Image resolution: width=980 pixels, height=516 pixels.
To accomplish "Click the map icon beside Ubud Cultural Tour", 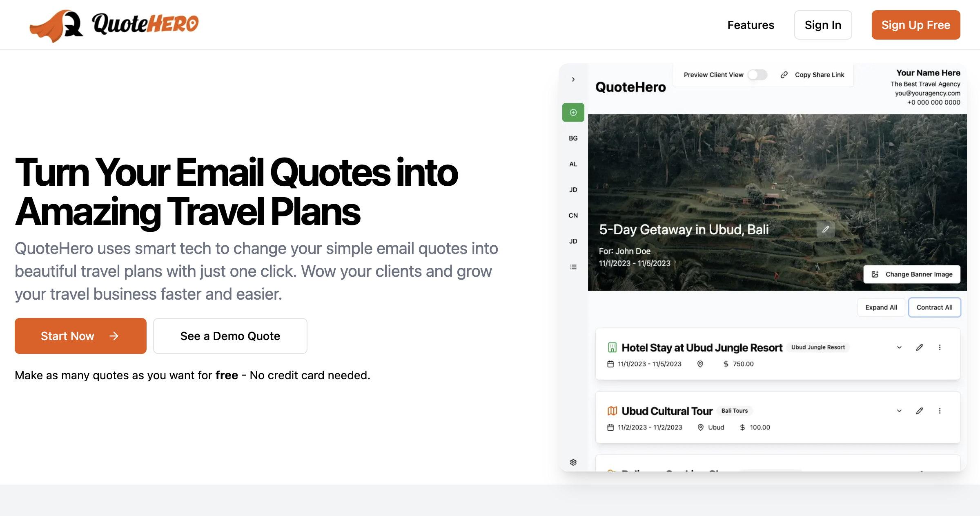I will coord(612,411).
